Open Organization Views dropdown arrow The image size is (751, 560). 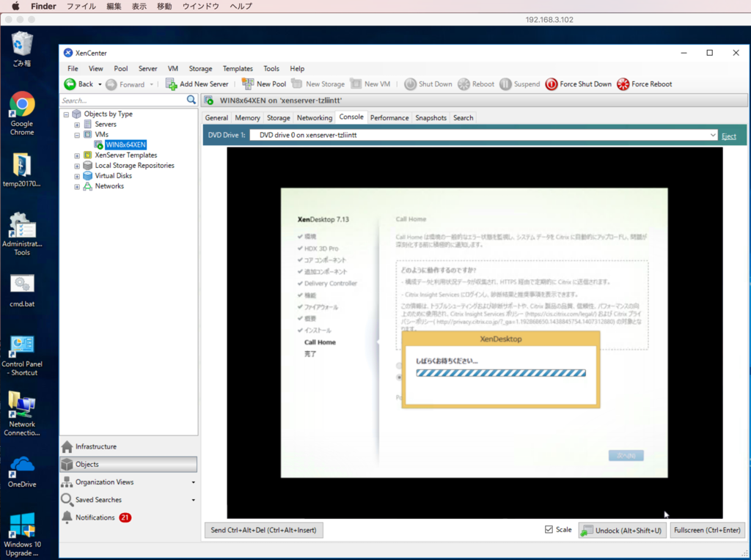pos(194,482)
